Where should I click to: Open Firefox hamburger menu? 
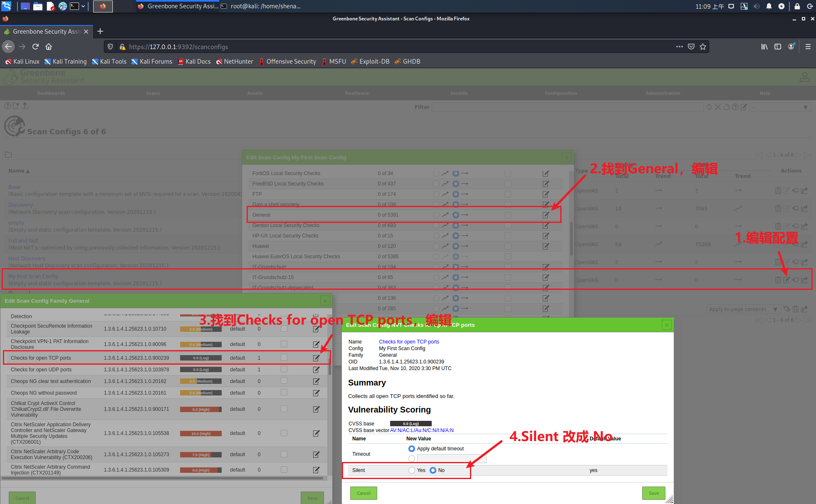pyautogui.click(x=808, y=47)
